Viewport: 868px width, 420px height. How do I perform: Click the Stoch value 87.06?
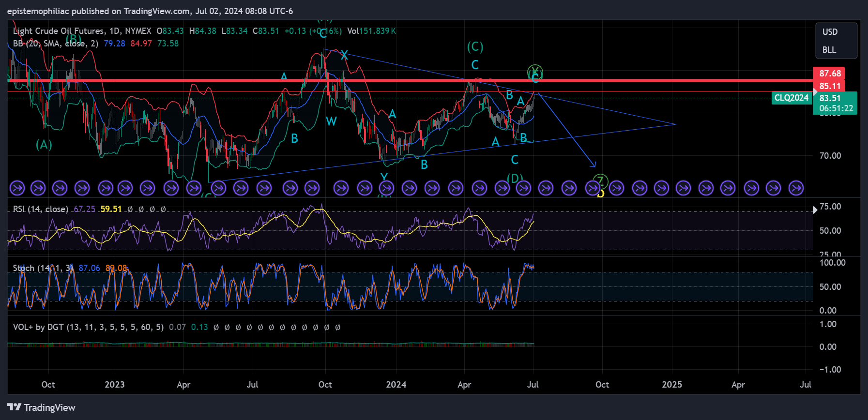pos(89,268)
